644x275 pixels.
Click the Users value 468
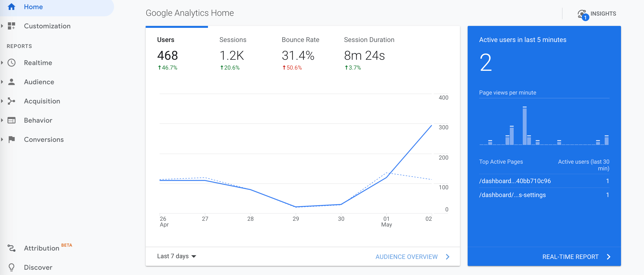[167, 55]
